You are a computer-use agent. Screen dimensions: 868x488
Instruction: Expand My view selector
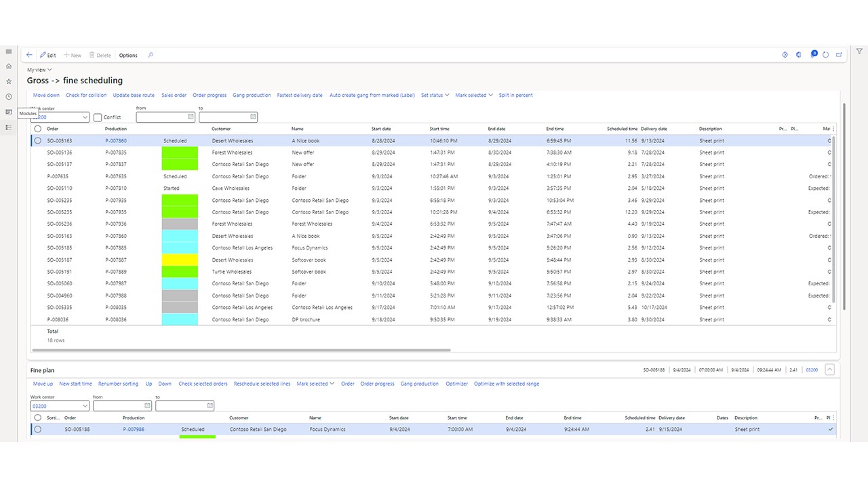coord(39,70)
